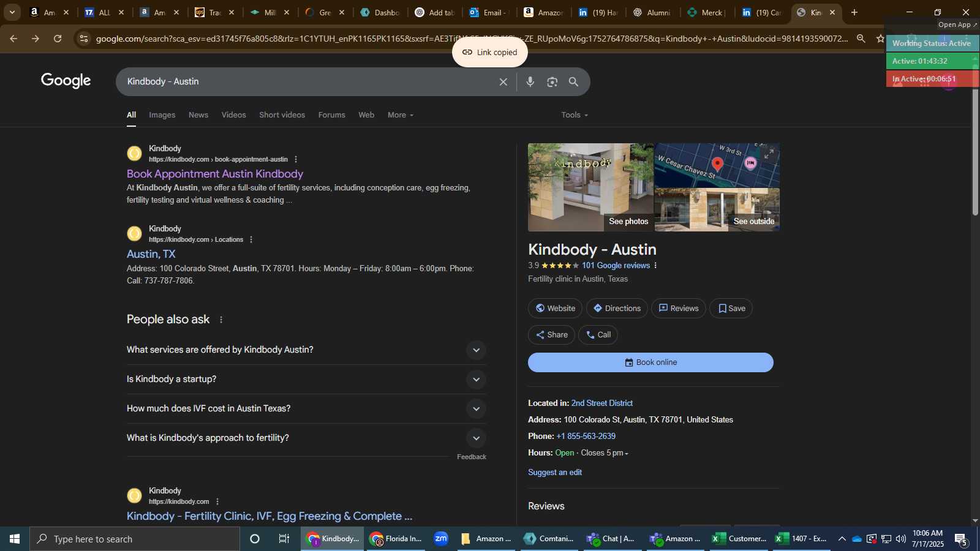The width and height of the screenshot is (980, 551).
Task: Open more options for Austin, TX result
Action: [x=251, y=240]
